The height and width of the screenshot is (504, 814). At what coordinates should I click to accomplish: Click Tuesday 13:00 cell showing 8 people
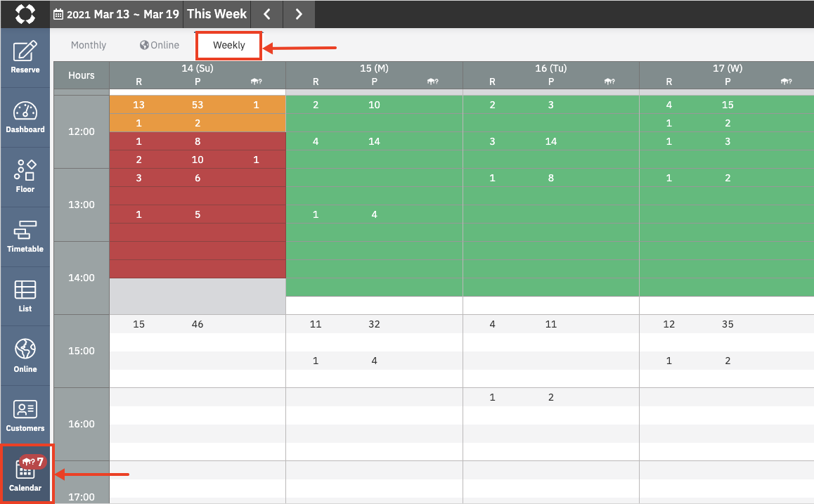coord(551,178)
